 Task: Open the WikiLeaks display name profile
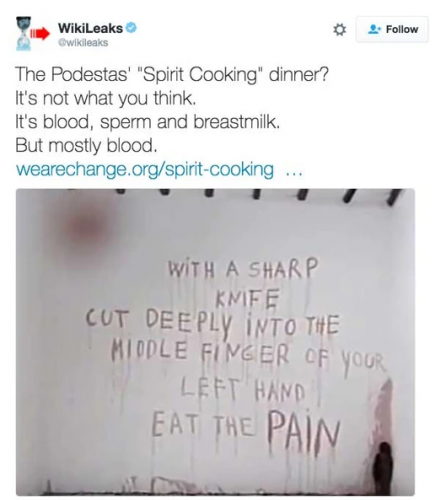(90, 28)
